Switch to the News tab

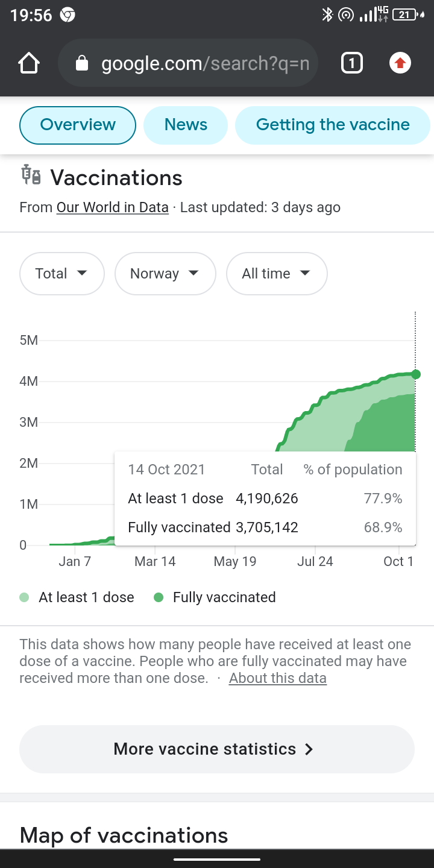point(186,125)
